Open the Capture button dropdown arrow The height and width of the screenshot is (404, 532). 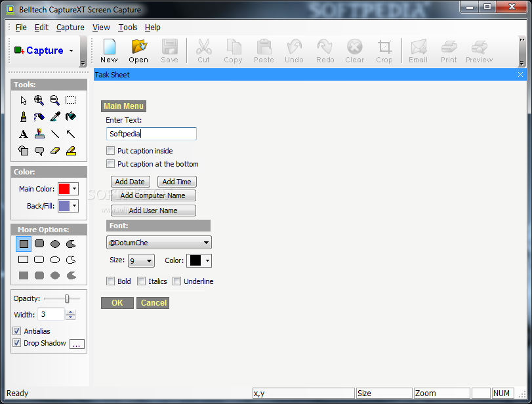(x=72, y=51)
